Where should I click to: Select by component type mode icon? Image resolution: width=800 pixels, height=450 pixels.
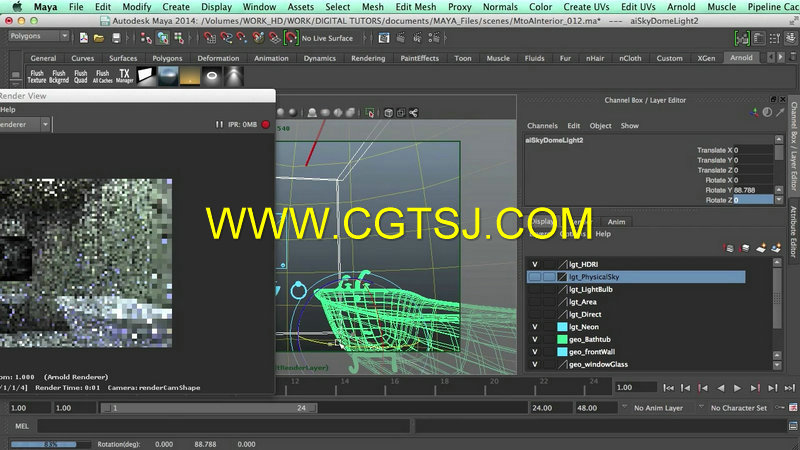tap(179, 38)
